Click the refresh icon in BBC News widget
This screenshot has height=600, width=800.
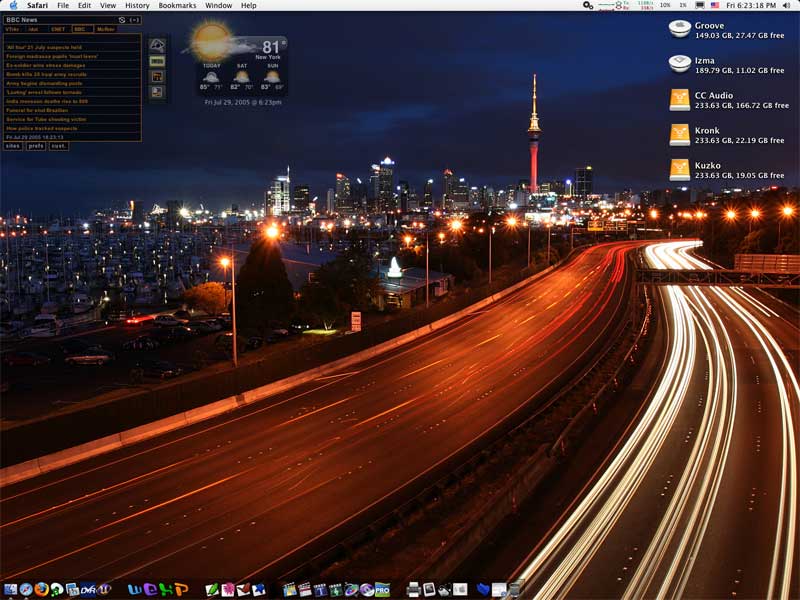click(122, 20)
